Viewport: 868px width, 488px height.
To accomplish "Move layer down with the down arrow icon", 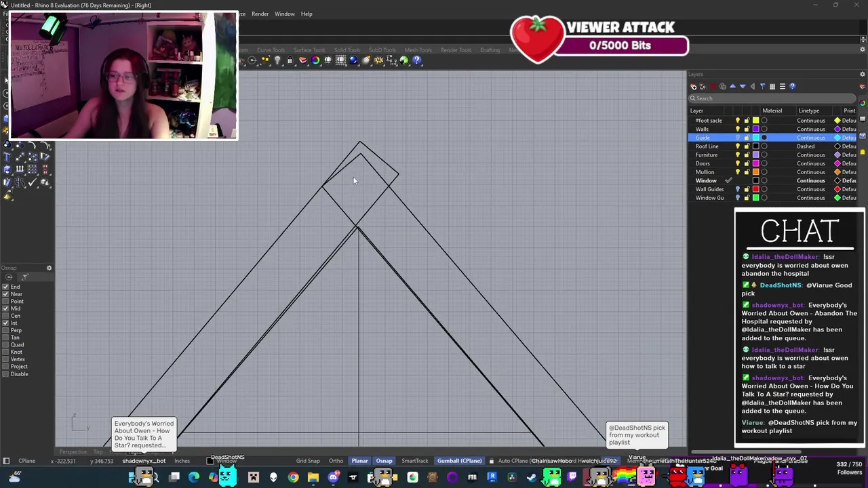I will point(743,86).
